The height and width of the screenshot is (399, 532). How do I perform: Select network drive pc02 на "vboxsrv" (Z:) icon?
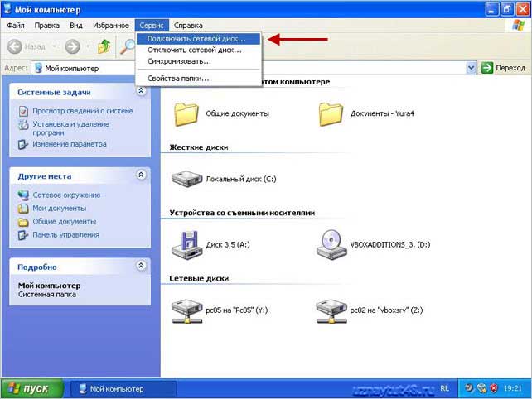coord(331,310)
